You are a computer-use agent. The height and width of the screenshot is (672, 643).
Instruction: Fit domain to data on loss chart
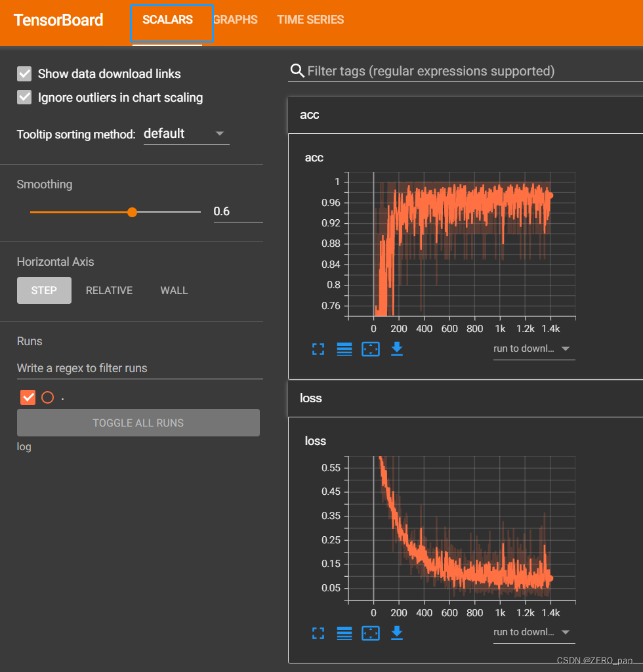pyautogui.click(x=371, y=633)
